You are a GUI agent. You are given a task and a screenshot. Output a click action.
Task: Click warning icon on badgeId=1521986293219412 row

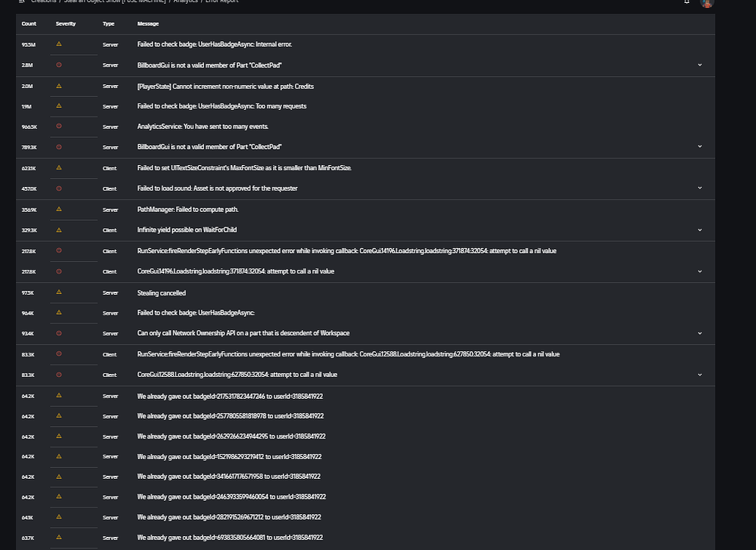click(x=59, y=456)
